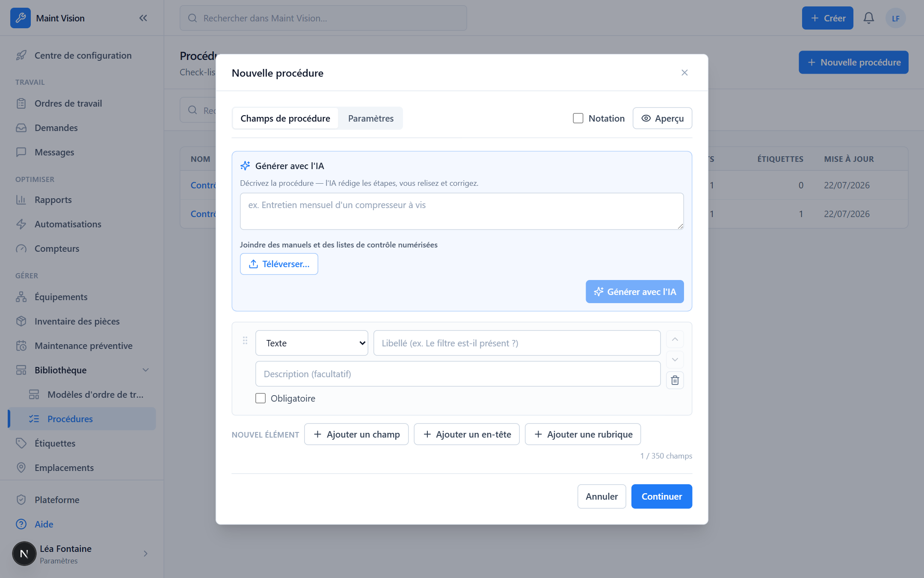Open Emplacements in the sidebar
This screenshot has height=578, width=924.
82,468
